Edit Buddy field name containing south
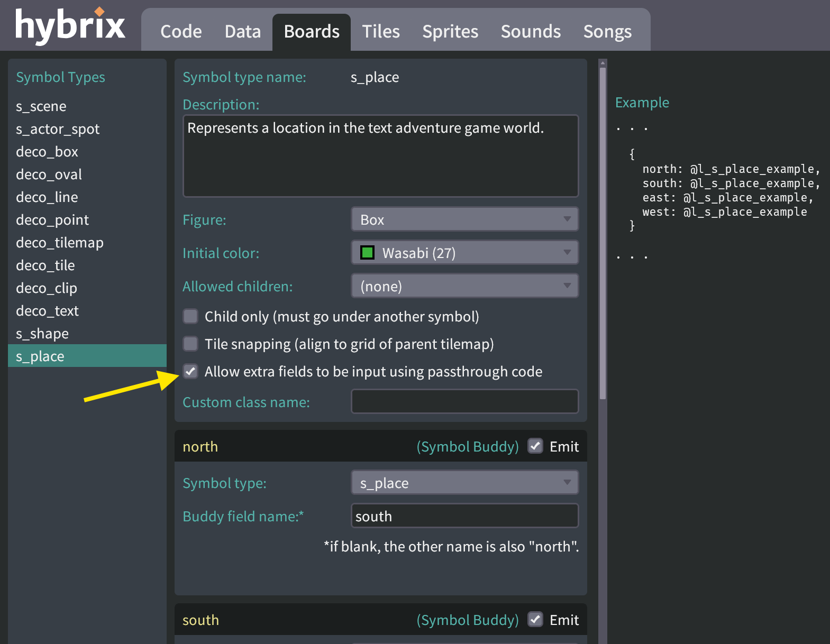830x644 pixels. [x=465, y=516]
